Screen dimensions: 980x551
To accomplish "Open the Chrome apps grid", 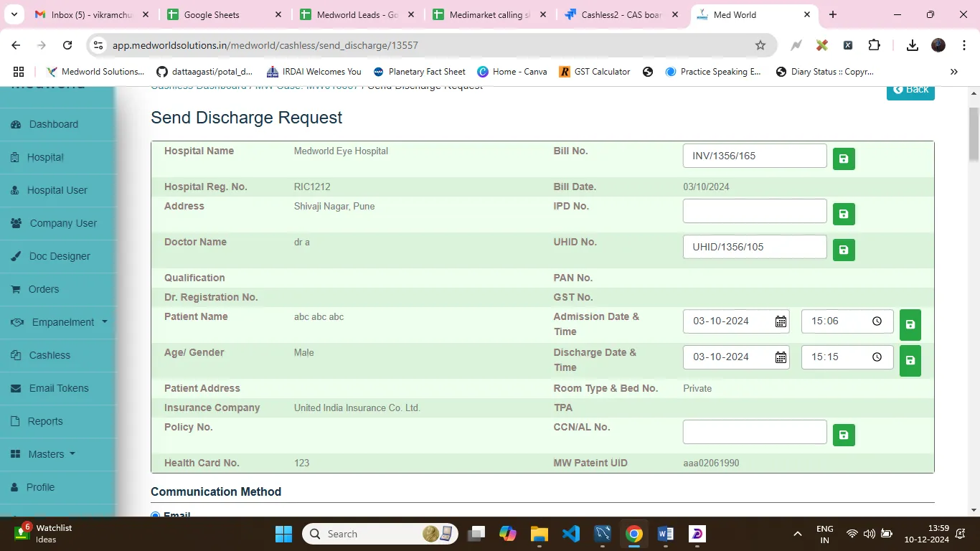I will (19, 72).
